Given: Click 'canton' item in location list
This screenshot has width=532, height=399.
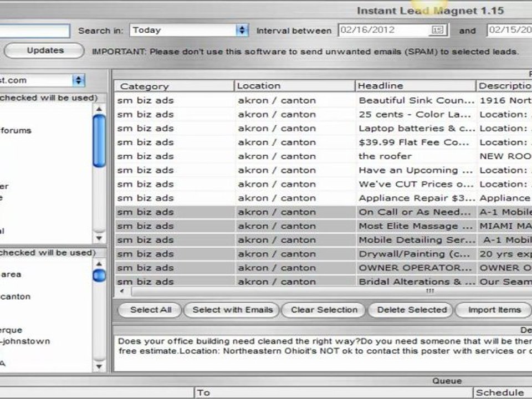Looking at the screenshot, I should (16, 297).
